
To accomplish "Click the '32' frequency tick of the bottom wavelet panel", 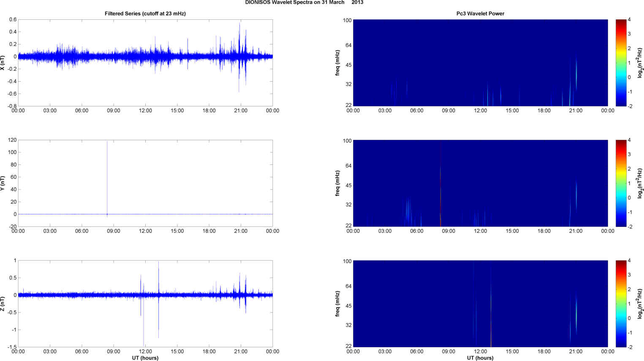I will pos(348,325).
